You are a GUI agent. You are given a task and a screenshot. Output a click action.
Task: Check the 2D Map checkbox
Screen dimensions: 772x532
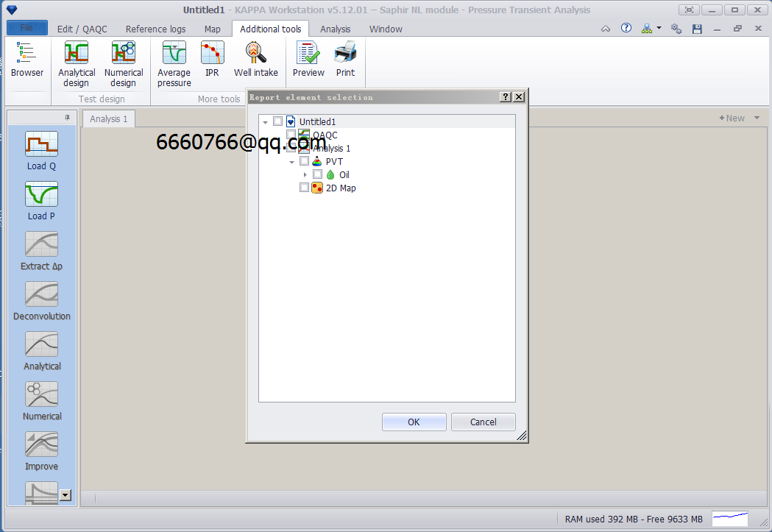pyautogui.click(x=304, y=188)
